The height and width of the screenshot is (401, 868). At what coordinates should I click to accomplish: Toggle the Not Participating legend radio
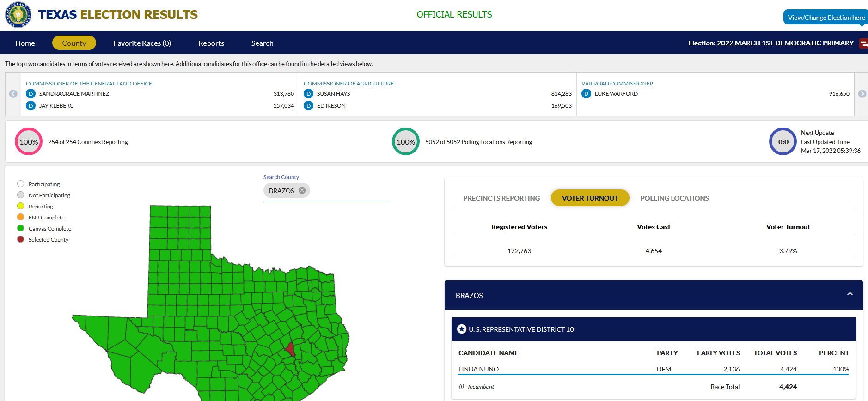click(x=20, y=195)
